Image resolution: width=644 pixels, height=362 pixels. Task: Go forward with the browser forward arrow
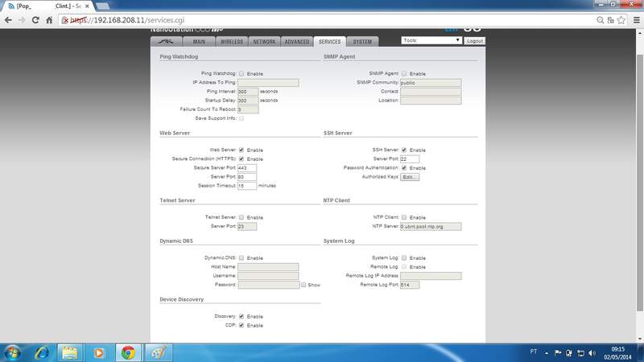tap(22, 20)
